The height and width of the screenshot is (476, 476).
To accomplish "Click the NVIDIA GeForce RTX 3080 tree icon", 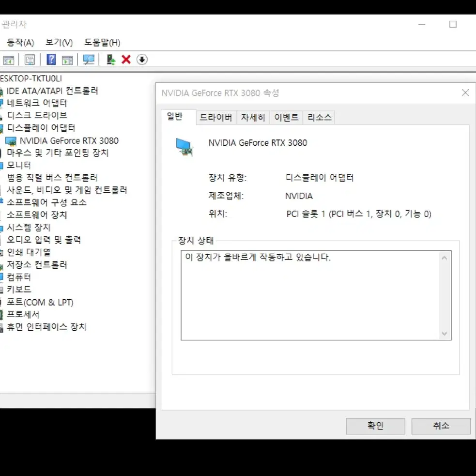I will pos(11,141).
